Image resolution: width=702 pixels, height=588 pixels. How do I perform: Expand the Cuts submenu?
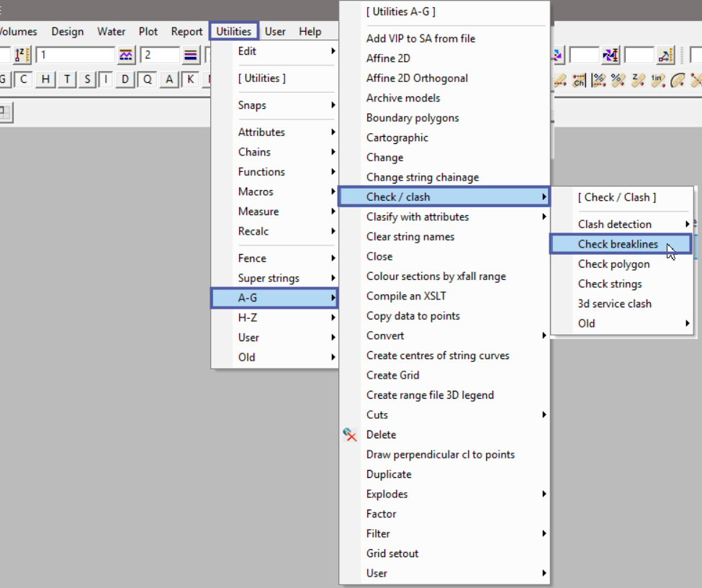click(444, 415)
